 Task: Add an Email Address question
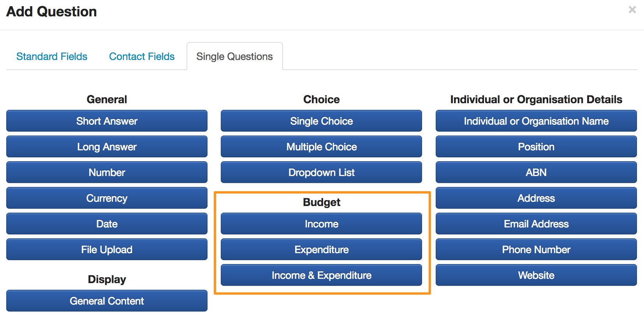[536, 224]
